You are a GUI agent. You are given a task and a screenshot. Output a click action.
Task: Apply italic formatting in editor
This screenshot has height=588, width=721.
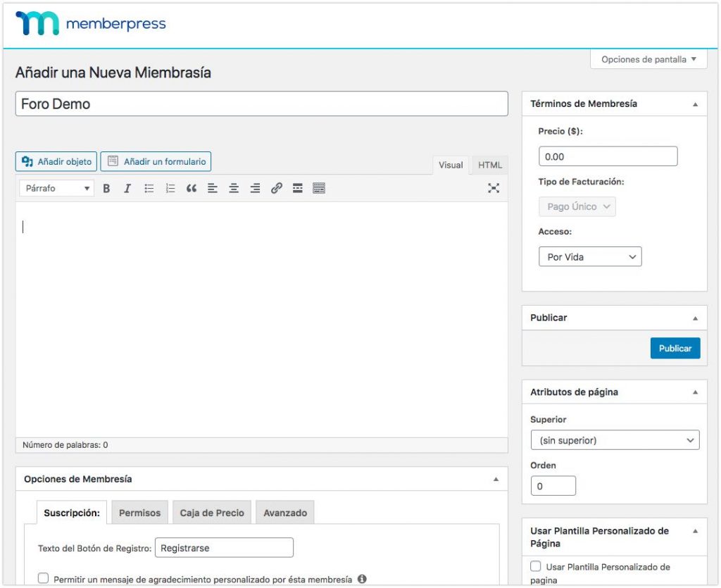127,188
